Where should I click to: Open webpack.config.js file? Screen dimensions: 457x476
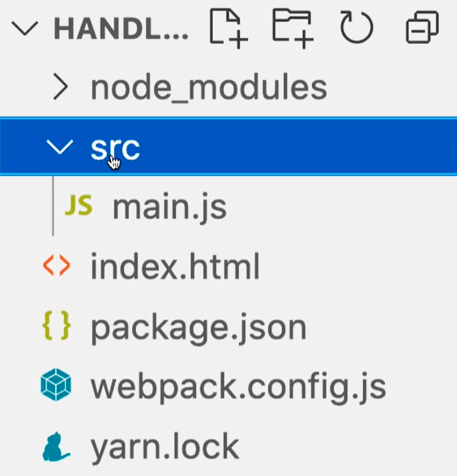pos(238,388)
